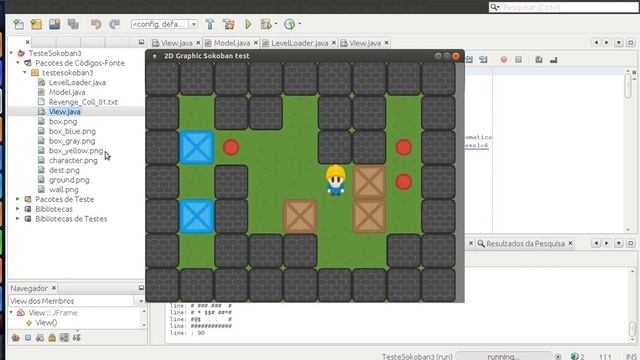The height and width of the screenshot is (360, 640).
Task: Select wall.png in project tree
Action: (x=64, y=189)
